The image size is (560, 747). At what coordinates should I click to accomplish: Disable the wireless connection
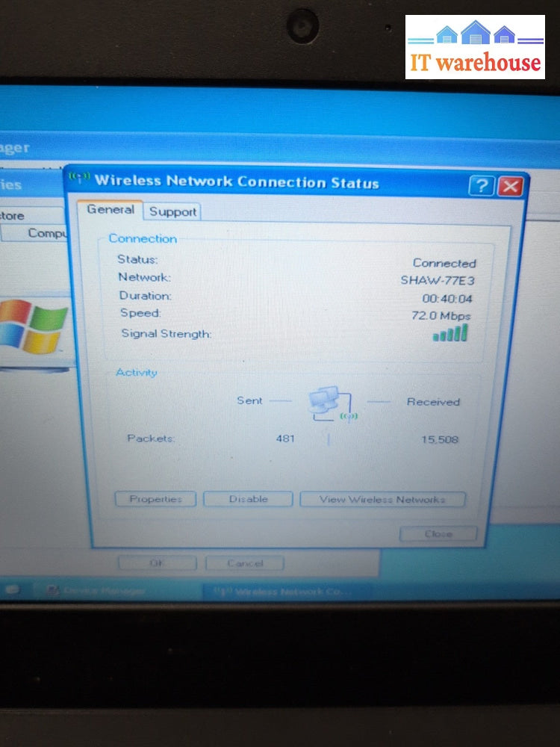248,499
